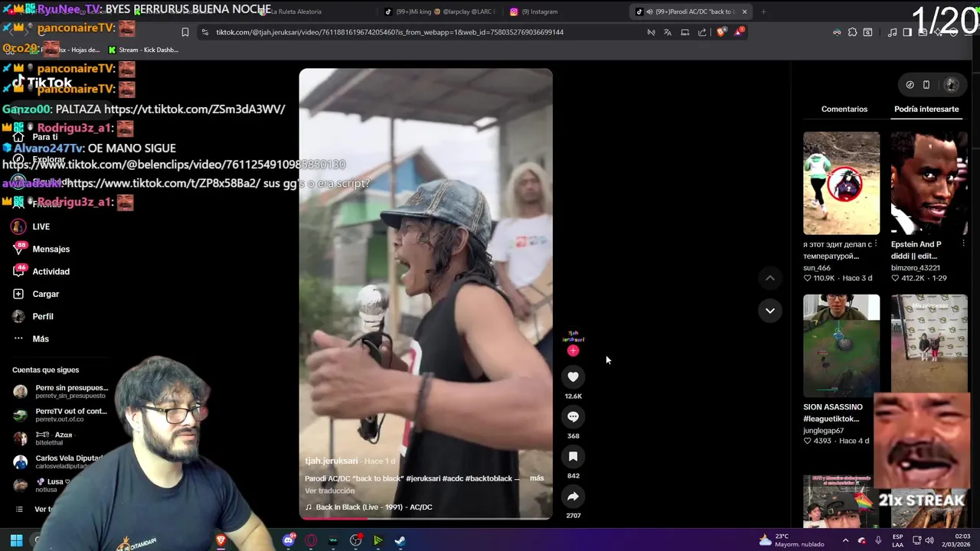Image resolution: width=980 pixels, height=551 pixels.
Task: Open Brave browser from the taskbar
Action: (221, 540)
